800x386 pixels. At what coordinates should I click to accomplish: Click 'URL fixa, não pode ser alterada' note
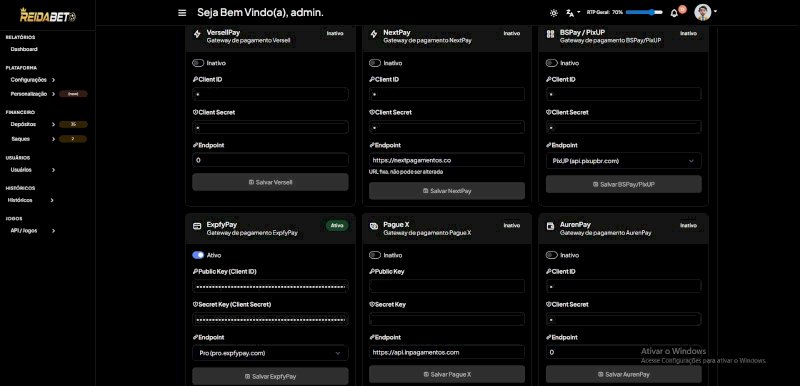click(406, 172)
